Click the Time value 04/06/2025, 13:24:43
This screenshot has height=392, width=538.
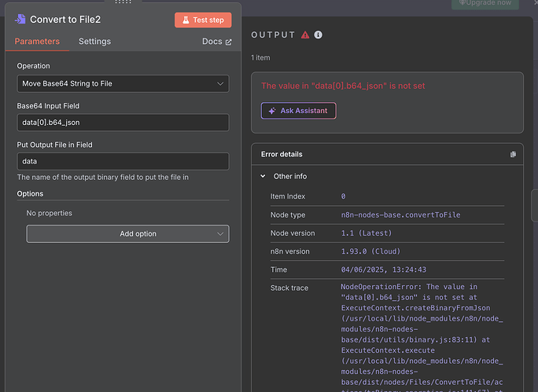point(384,269)
